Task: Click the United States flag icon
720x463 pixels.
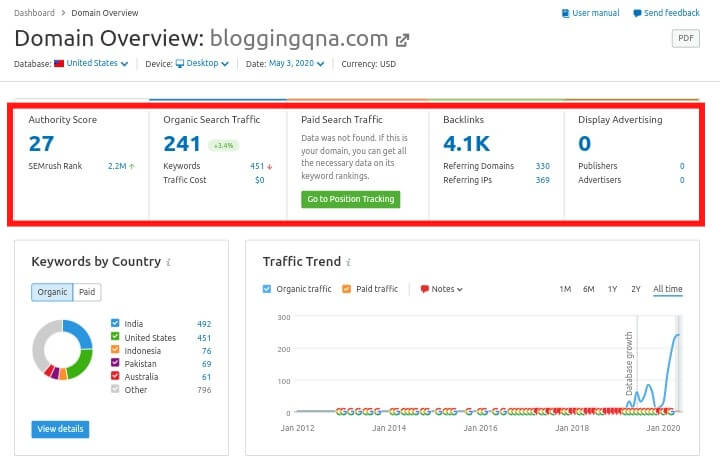Action: point(59,63)
